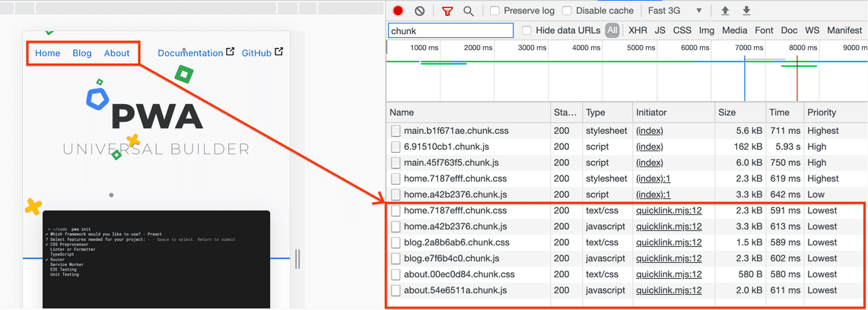The height and width of the screenshot is (310, 868).
Task: Click file icon of about.00ec0d84.chunk.css row
Action: tap(396, 274)
